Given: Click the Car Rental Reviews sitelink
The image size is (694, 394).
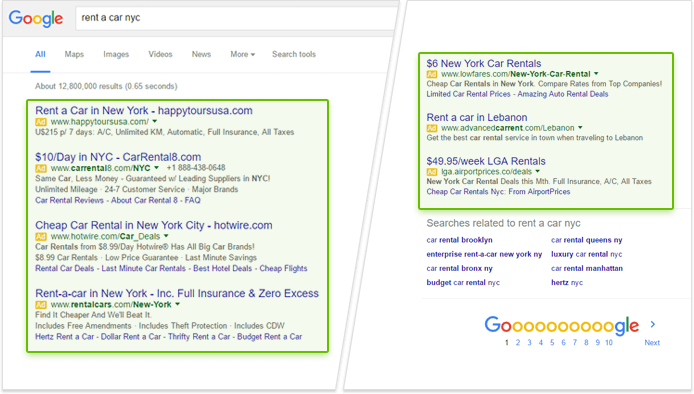Looking at the screenshot, I should coord(69,201).
